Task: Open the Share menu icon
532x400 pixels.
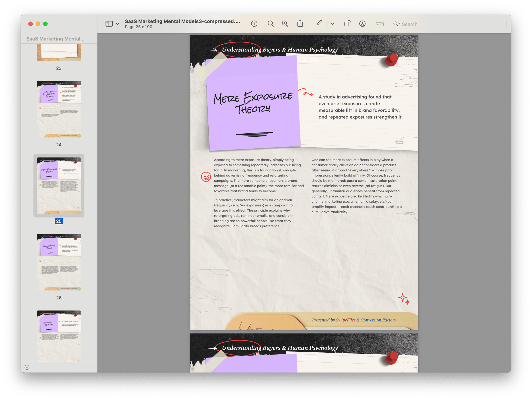Action: tap(300, 23)
